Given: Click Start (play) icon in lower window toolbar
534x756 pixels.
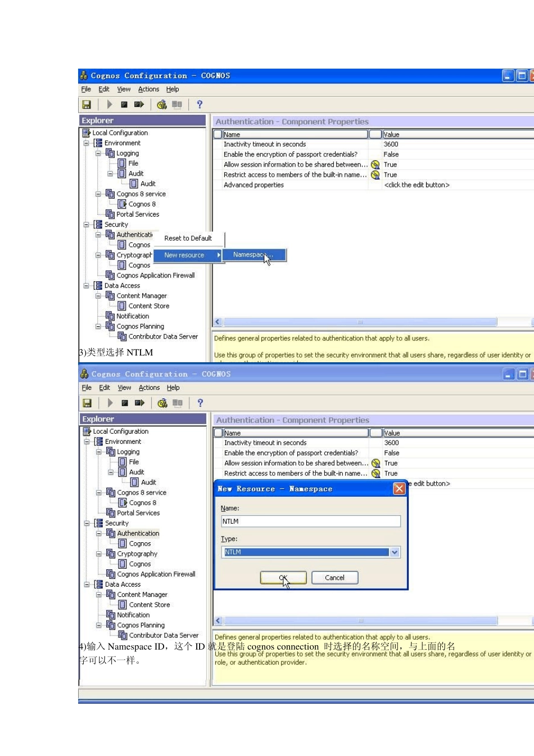Looking at the screenshot, I should point(110,403).
